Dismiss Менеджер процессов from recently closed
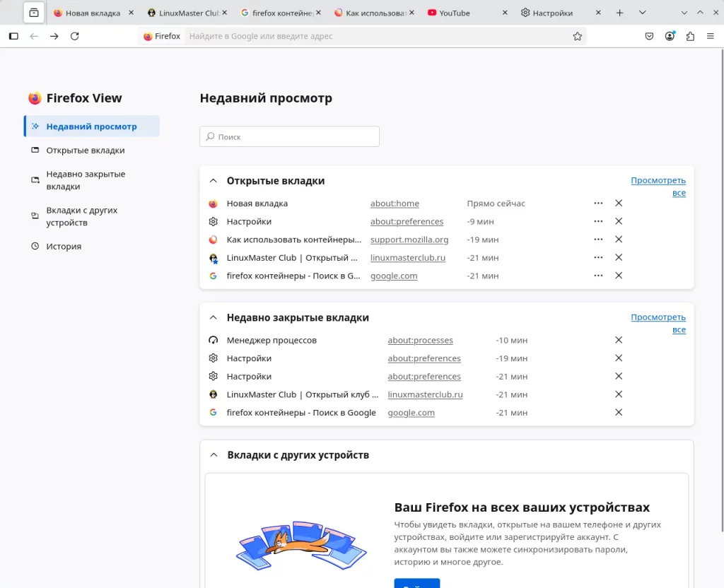The image size is (724, 588). click(x=619, y=340)
